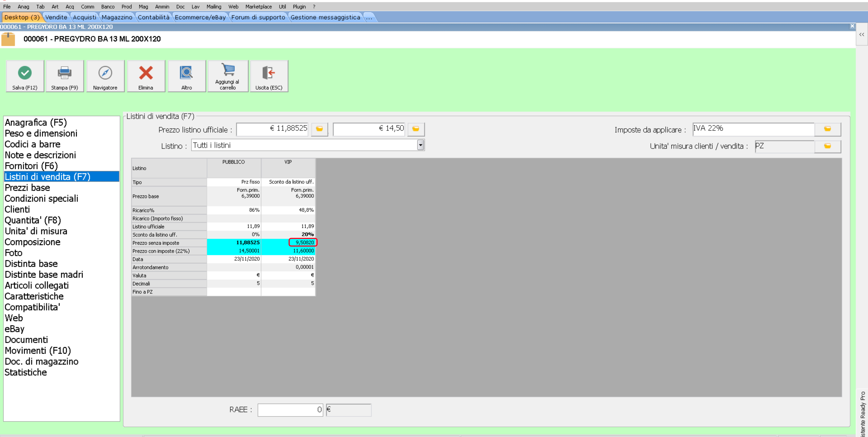The image size is (868, 437).
Task: Switch to the Gestione messaggistica tab
Action: (325, 17)
